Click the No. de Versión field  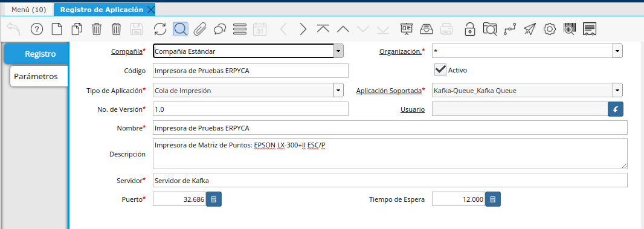tap(251, 109)
